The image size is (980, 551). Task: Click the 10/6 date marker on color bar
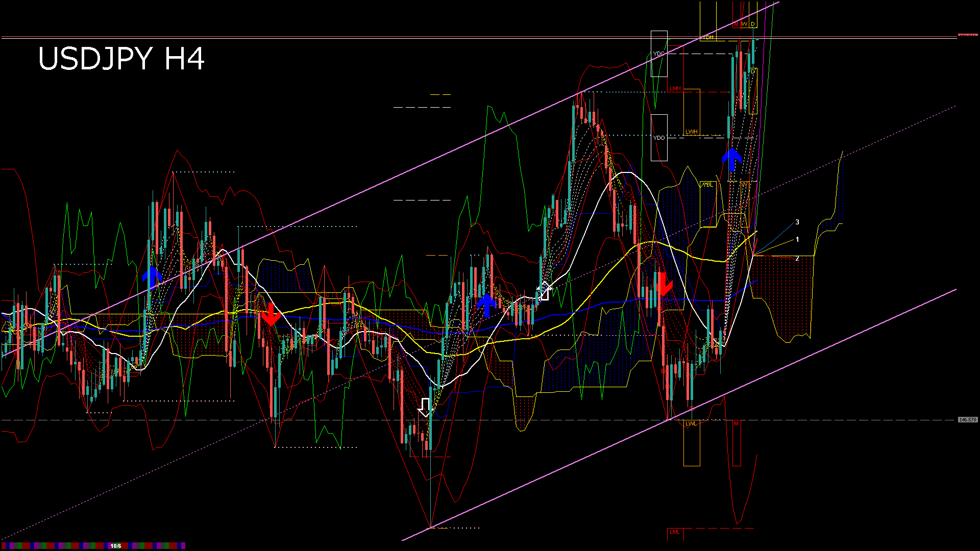[x=116, y=546]
